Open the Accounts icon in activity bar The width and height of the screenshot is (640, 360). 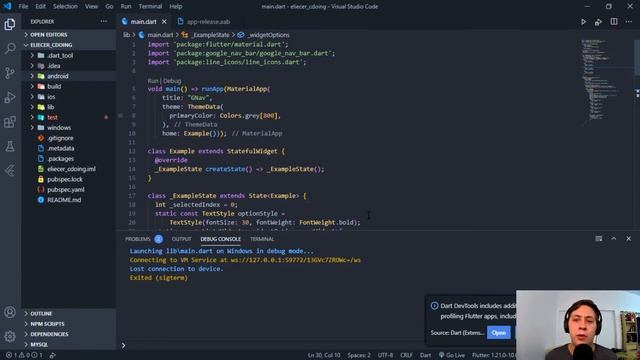click(x=10, y=312)
